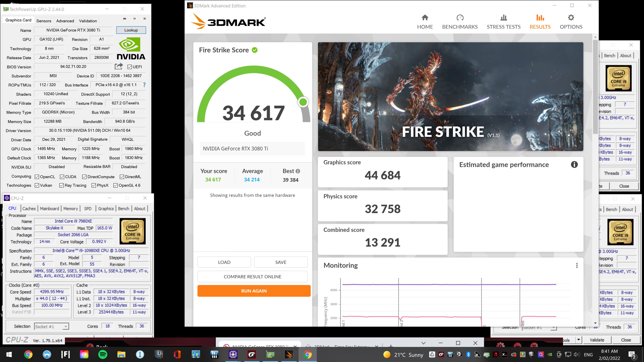Click the Estimated game performance info icon
The height and width of the screenshot is (362, 644).
coord(574,164)
